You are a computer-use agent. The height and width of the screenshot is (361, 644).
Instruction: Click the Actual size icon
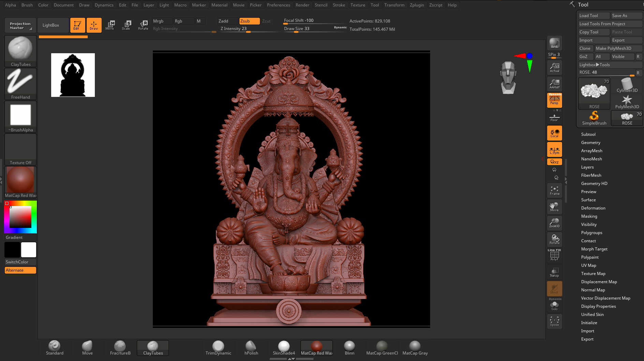coord(554,68)
